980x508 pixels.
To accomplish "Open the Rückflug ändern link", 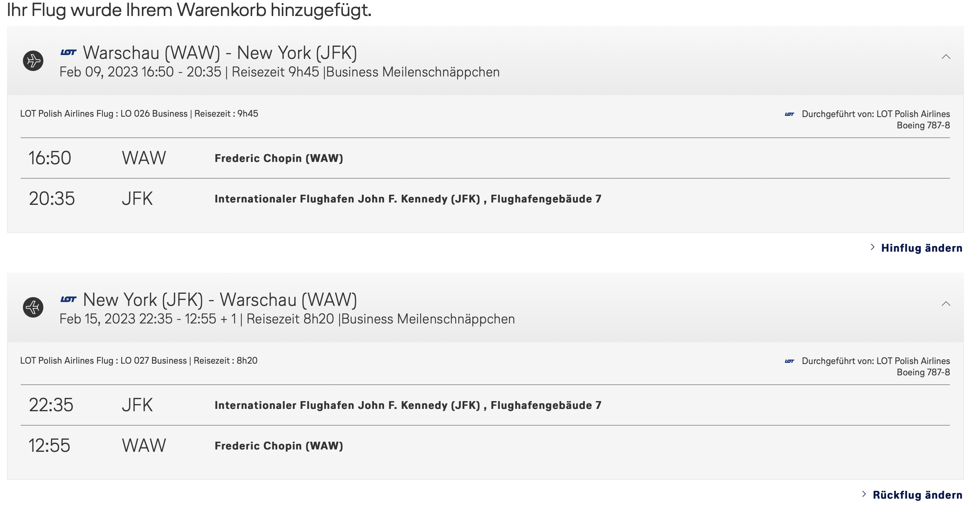I will 917,495.
